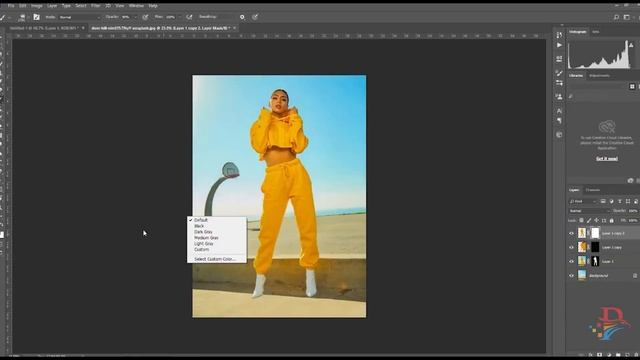Image resolution: width=640 pixels, height=360 pixels.
Task: Filter layers by adjustment layer icon
Action: pyautogui.click(x=611, y=201)
